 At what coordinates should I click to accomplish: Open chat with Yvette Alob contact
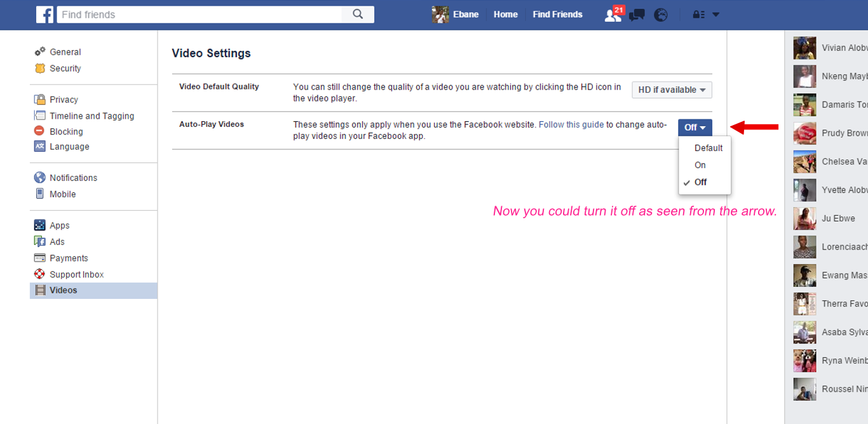click(x=831, y=190)
